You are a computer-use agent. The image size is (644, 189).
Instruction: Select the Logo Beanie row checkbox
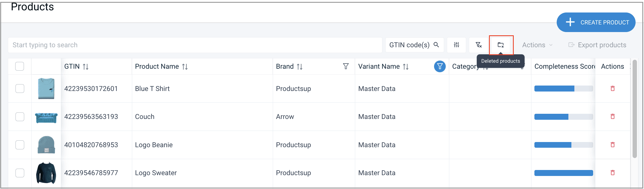click(x=20, y=145)
